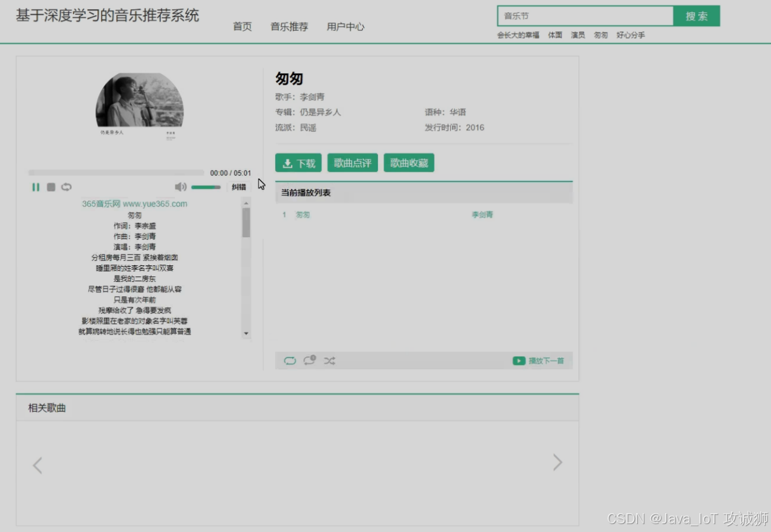The height and width of the screenshot is (532, 771).
Task: Click lyric line 是我的二房东
Action: (135, 279)
